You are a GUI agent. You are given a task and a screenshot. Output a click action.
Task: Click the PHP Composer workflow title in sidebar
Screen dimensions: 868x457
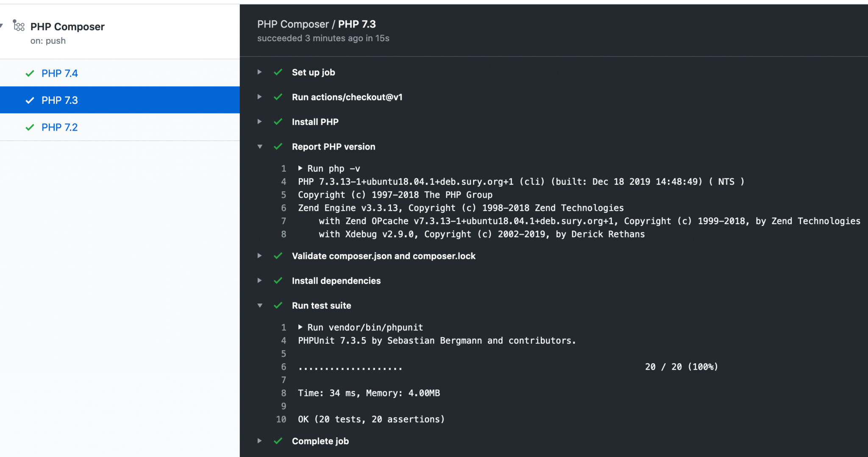[67, 26]
